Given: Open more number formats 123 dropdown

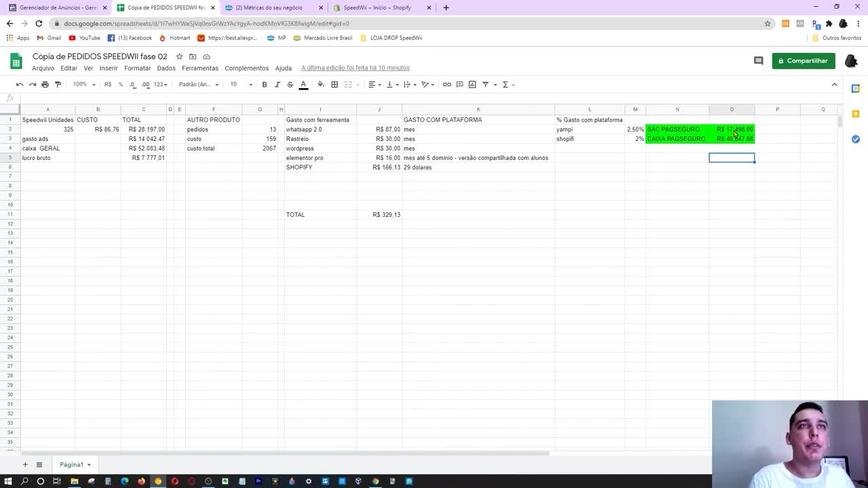Looking at the screenshot, I should [x=161, y=85].
